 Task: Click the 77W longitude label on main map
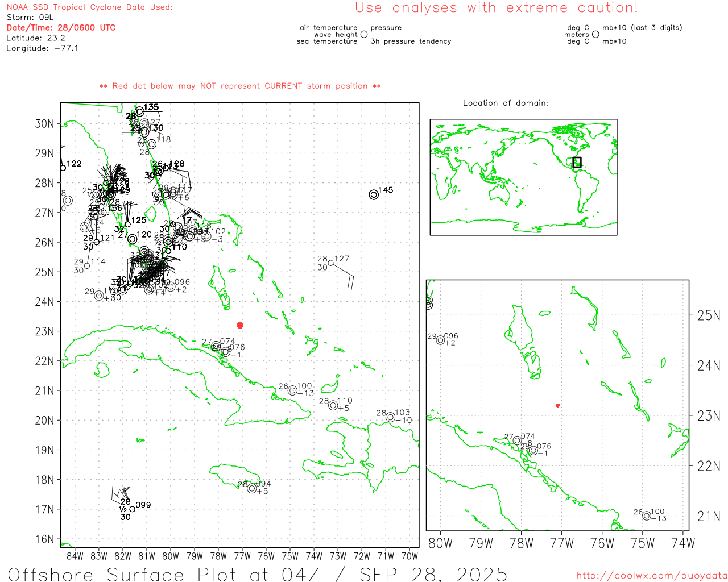click(242, 556)
